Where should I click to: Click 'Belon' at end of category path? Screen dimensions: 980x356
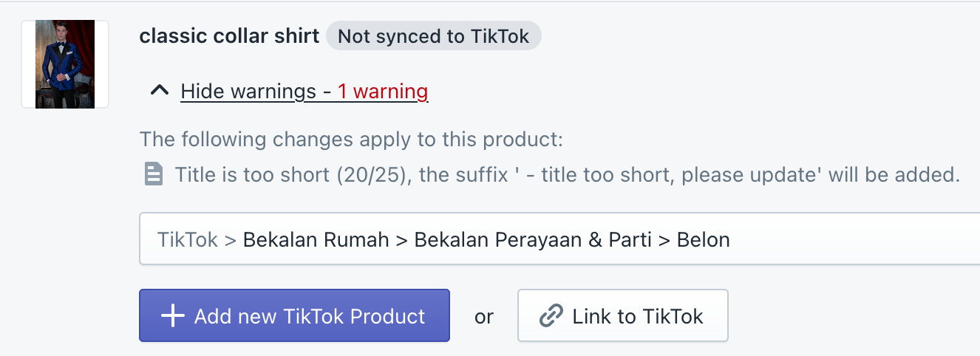point(704,239)
